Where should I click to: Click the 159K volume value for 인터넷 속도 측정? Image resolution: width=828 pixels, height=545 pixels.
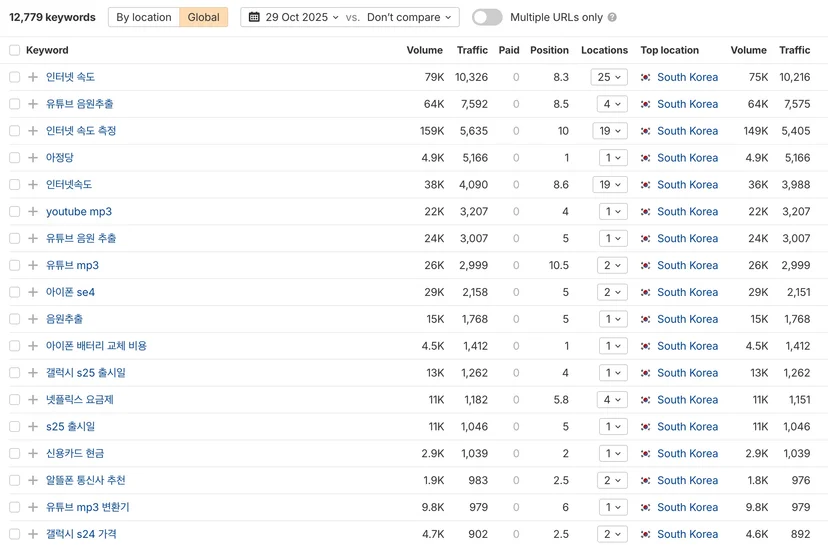[x=432, y=131]
